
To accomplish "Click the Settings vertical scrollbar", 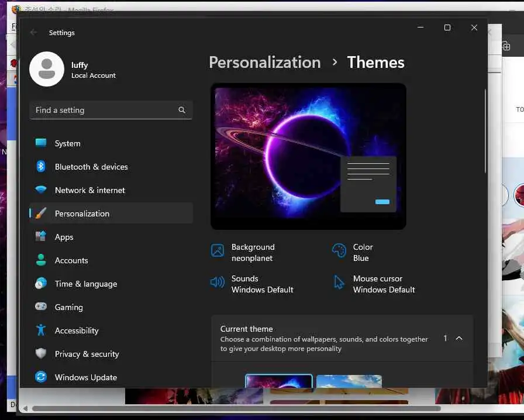I will [485, 131].
